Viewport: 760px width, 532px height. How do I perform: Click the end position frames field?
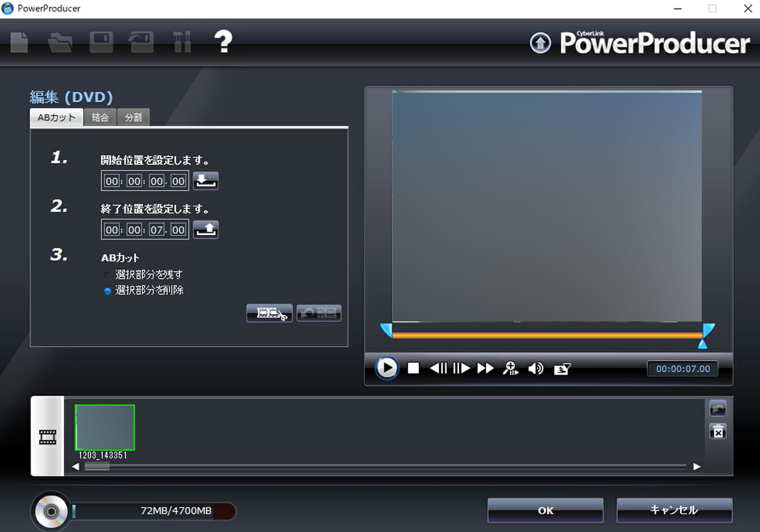[x=178, y=230]
